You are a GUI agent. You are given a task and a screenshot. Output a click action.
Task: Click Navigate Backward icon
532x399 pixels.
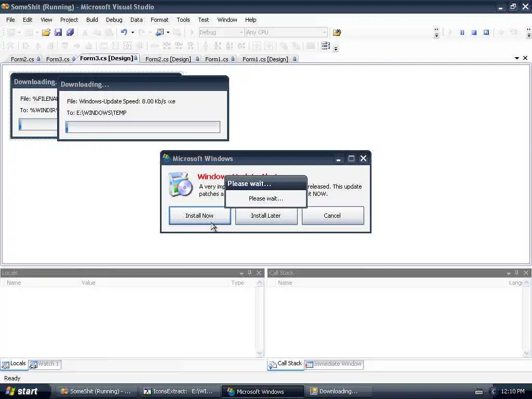[160, 32]
